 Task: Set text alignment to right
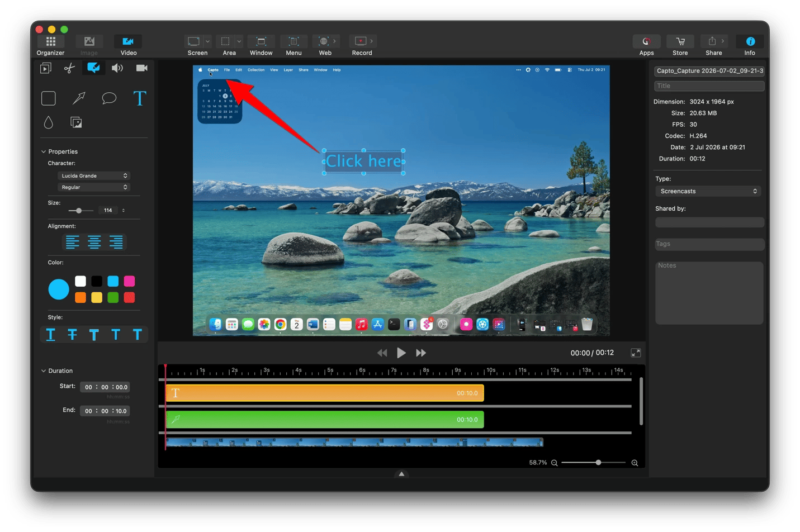click(116, 242)
